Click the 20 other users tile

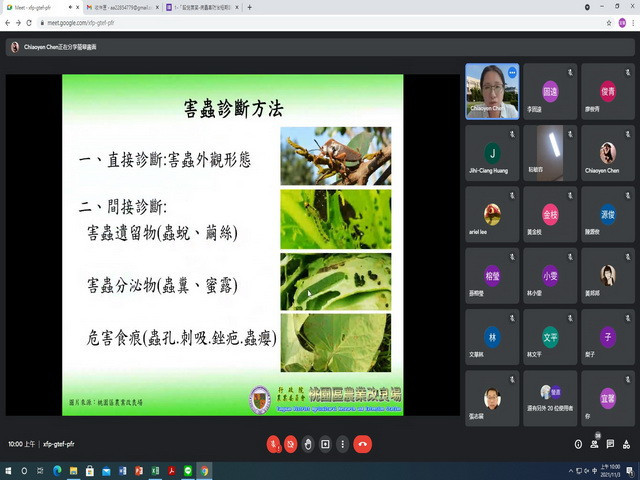[550, 398]
